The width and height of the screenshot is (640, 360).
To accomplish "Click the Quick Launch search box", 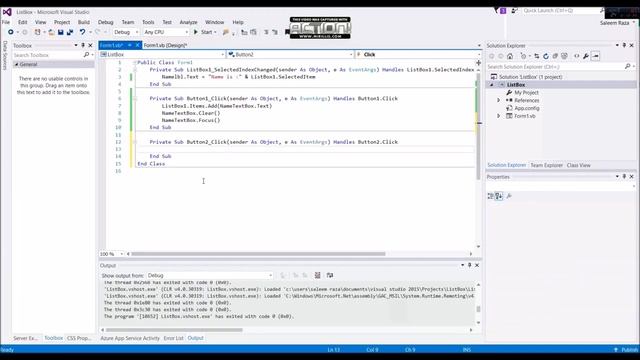I will pyautogui.click(x=563, y=11).
